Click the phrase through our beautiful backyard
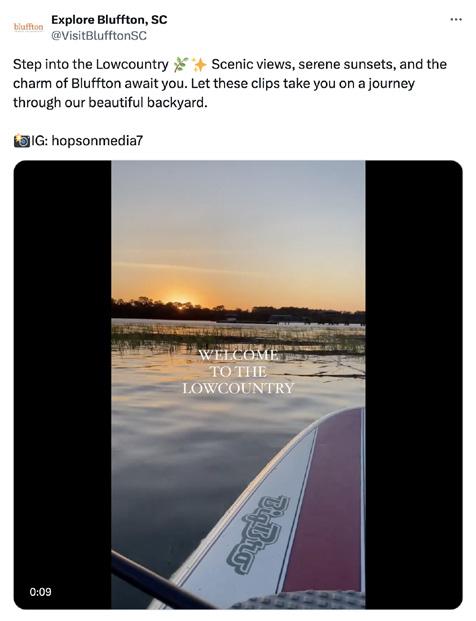 pyautogui.click(x=110, y=103)
